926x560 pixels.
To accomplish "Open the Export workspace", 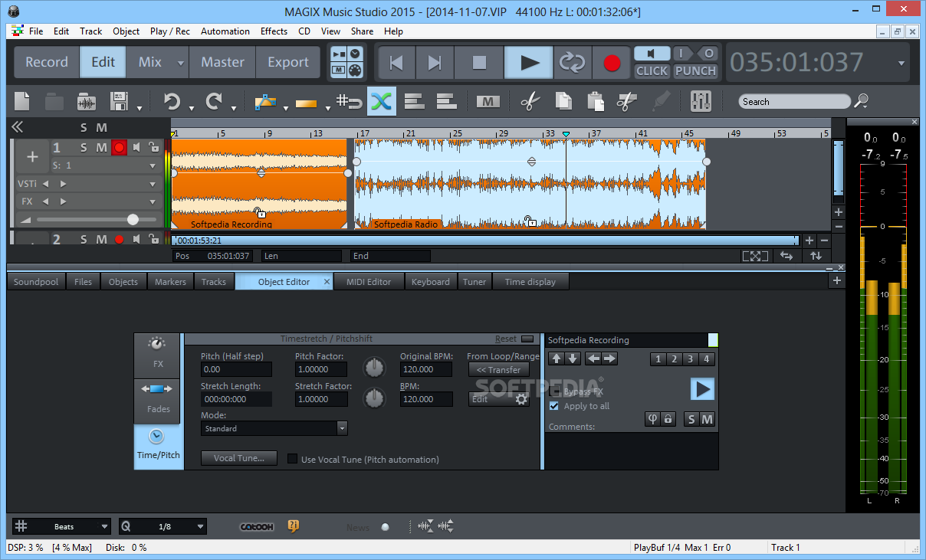I will coord(288,63).
